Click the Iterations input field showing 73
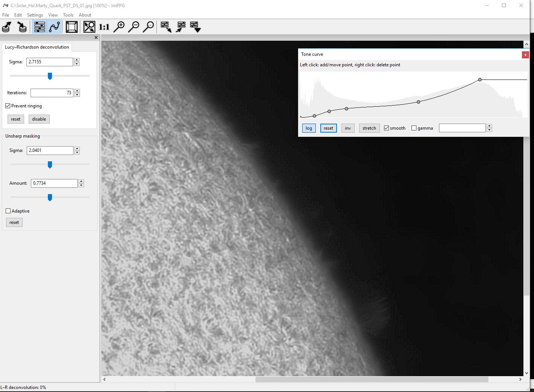The width and height of the screenshot is (534, 392). [52, 93]
